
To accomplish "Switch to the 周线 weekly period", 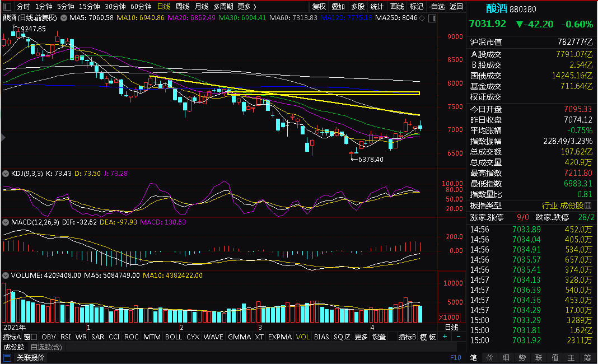I will click(x=183, y=7).
